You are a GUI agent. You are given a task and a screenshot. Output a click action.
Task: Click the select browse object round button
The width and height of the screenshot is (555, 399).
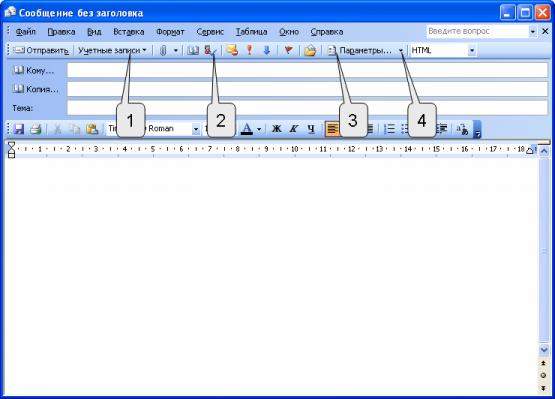pyautogui.click(x=544, y=375)
